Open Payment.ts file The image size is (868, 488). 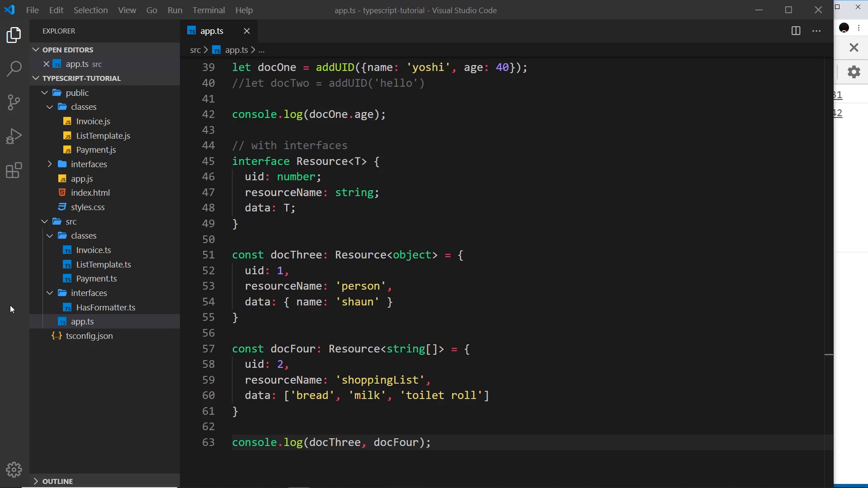point(96,278)
